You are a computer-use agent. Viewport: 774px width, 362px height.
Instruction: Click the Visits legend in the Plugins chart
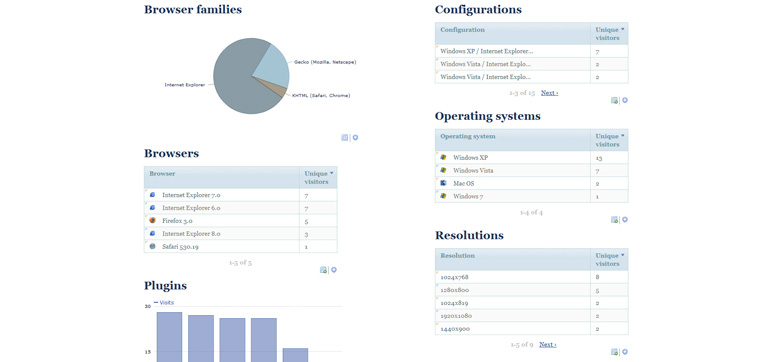(x=164, y=302)
